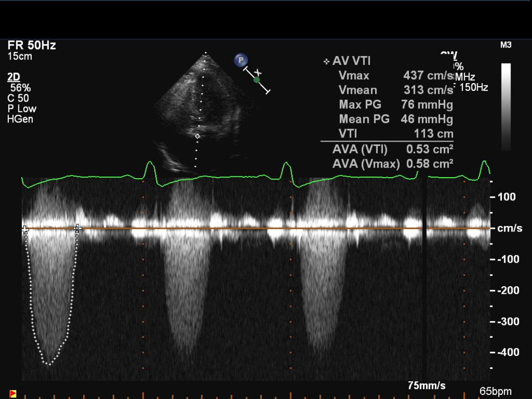
Task: Click the crosshair icon beside AV VTI
Action: click(x=326, y=61)
